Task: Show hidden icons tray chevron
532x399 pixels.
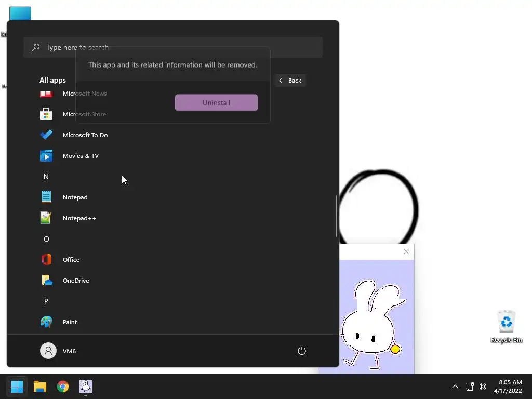Action: pyautogui.click(x=455, y=387)
